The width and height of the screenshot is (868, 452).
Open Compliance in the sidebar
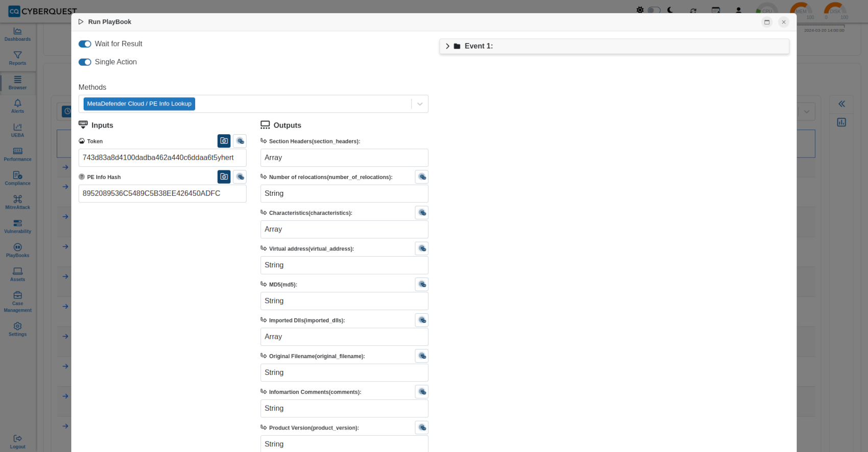[18, 178]
